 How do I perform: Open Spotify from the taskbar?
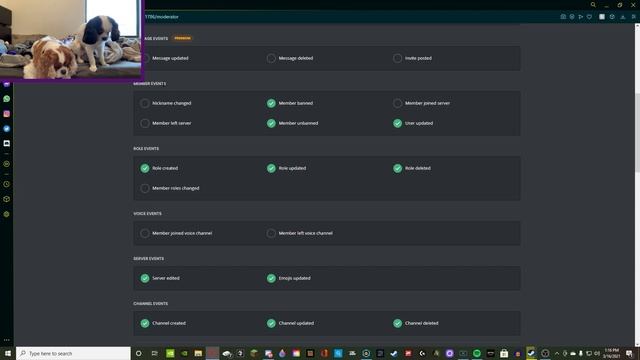[x=477, y=353]
